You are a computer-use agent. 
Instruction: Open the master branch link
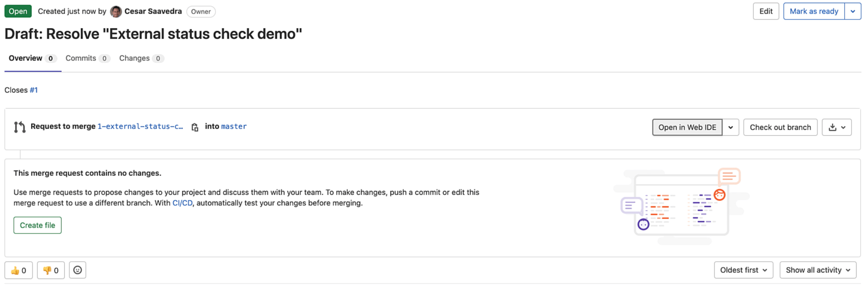tap(234, 126)
